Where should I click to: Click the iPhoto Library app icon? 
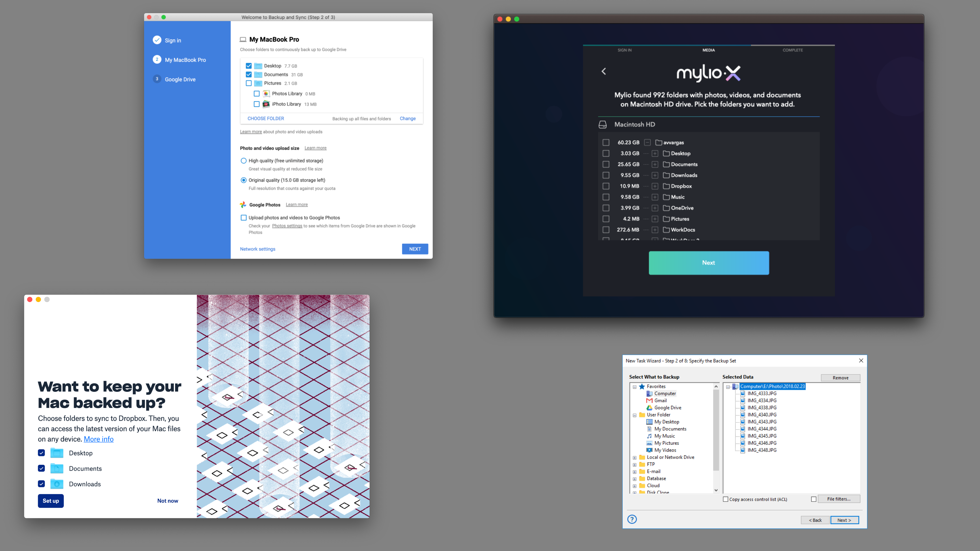click(x=266, y=104)
